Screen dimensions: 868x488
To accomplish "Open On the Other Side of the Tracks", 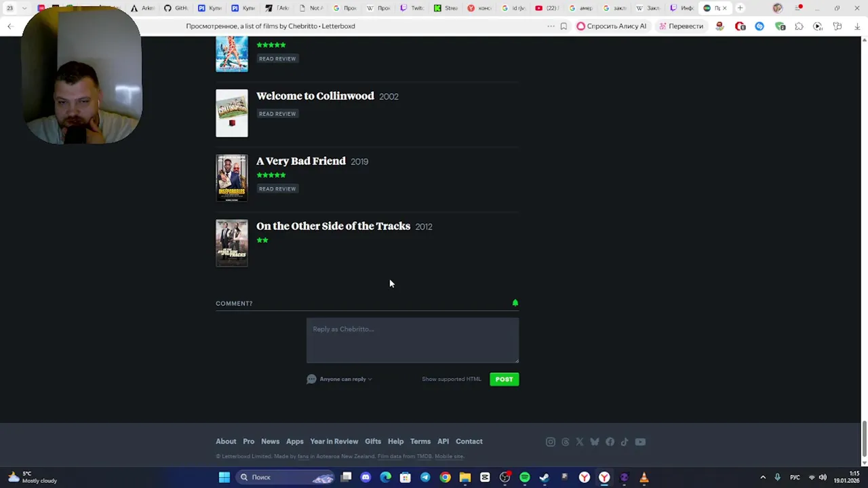I will point(333,226).
